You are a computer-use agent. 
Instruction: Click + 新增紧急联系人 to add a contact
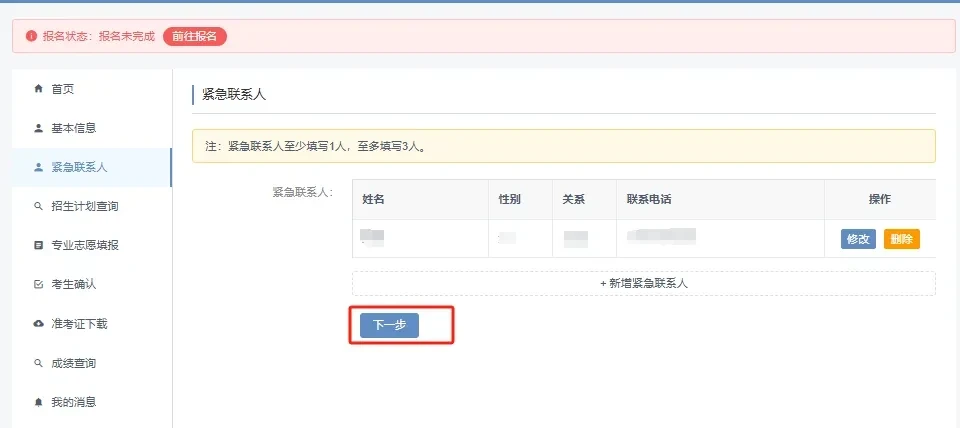pyautogui.click(x=643, y=283)
